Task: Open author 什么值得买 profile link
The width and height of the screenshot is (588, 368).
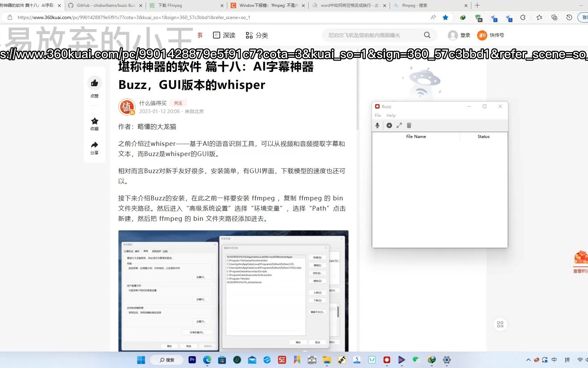Action: (x=153, y=103)
